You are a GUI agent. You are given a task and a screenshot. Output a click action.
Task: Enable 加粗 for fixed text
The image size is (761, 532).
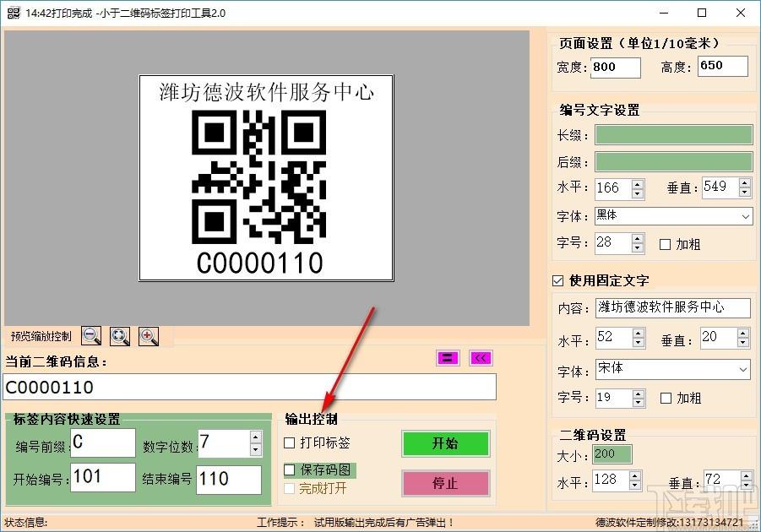pos(666,398)
